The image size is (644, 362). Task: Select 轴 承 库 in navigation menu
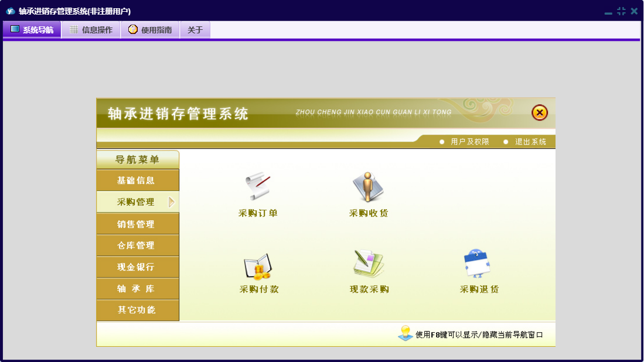138,289
